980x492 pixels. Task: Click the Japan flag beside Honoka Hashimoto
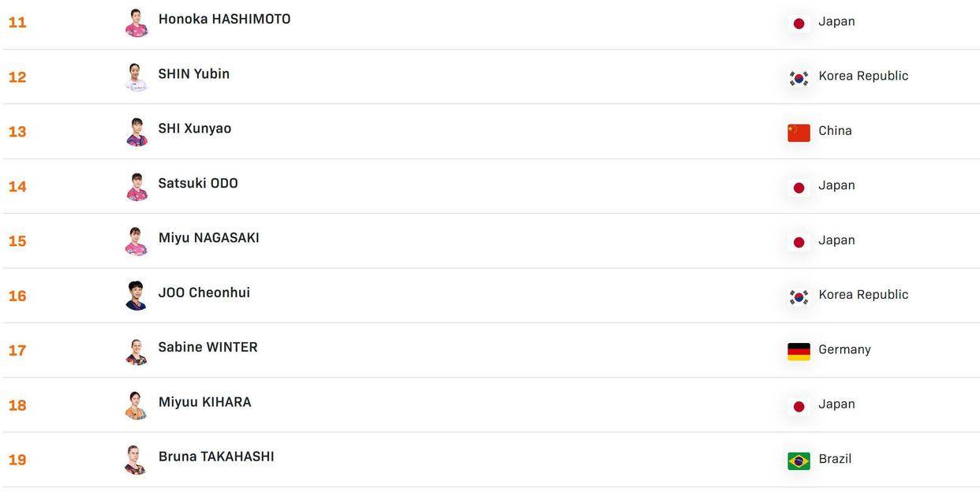click(x=799, y=24)
